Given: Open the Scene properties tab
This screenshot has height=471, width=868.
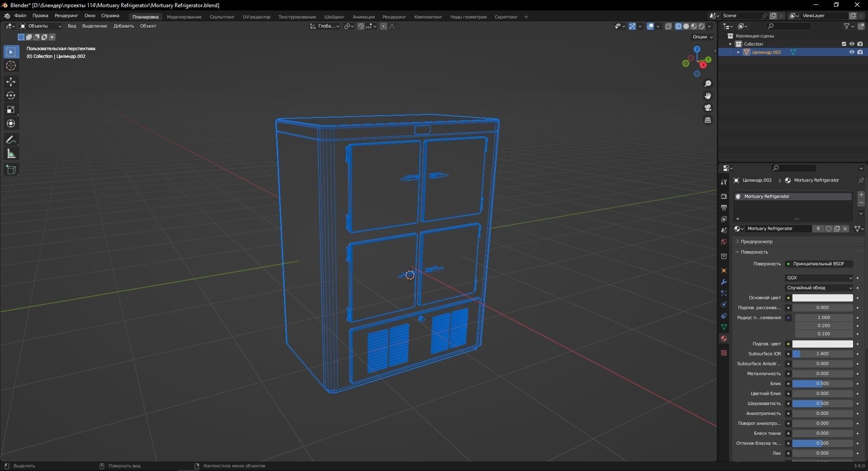Looking at the screenshot, I should pyautogui.click(x=724, y=230).
